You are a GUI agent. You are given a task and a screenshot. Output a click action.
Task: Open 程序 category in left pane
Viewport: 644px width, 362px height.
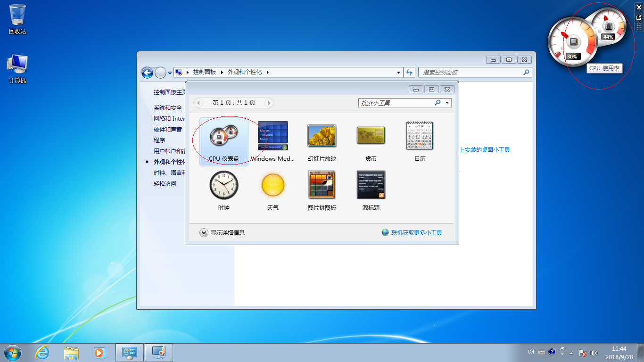pos(159,140)
